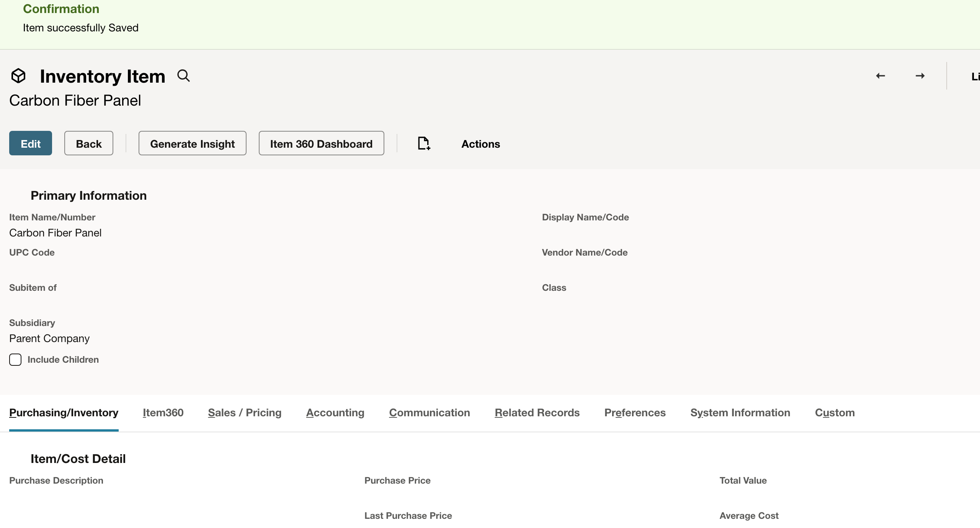
Task: Go to previous record with left arrow
Action: click(880, 76)
